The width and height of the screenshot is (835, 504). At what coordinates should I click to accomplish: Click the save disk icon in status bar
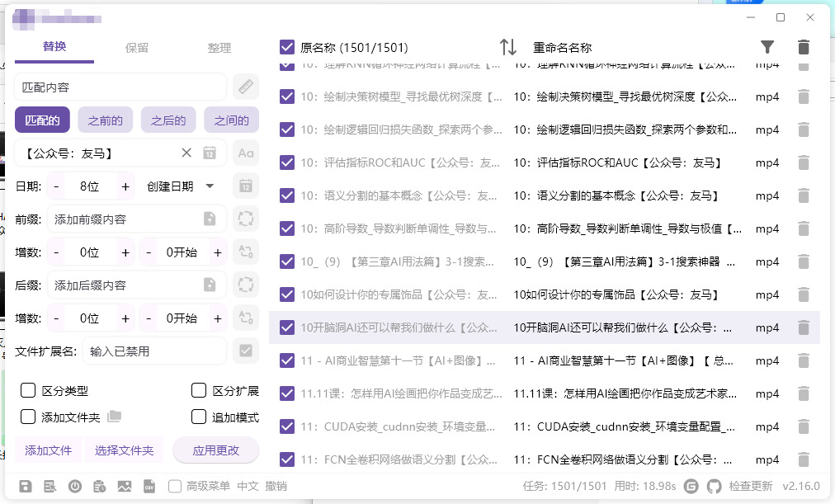point(25,486)
